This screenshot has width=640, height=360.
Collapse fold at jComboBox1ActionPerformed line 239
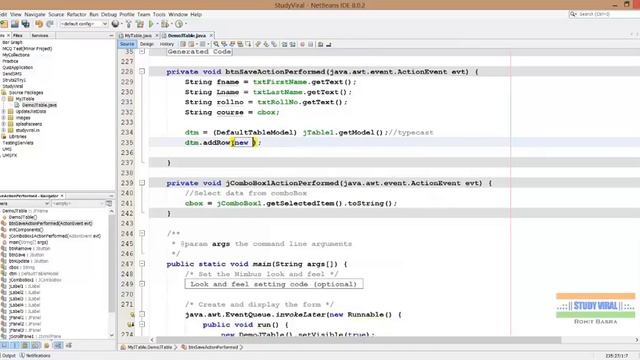click(x=142, y=183)
